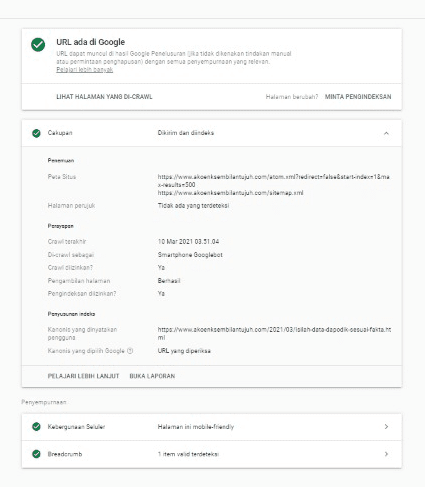Viewport: 425px width, 487px height.
Task: Click the canonical URL isilah-data-dapodik text
Action: coord(274,333)
